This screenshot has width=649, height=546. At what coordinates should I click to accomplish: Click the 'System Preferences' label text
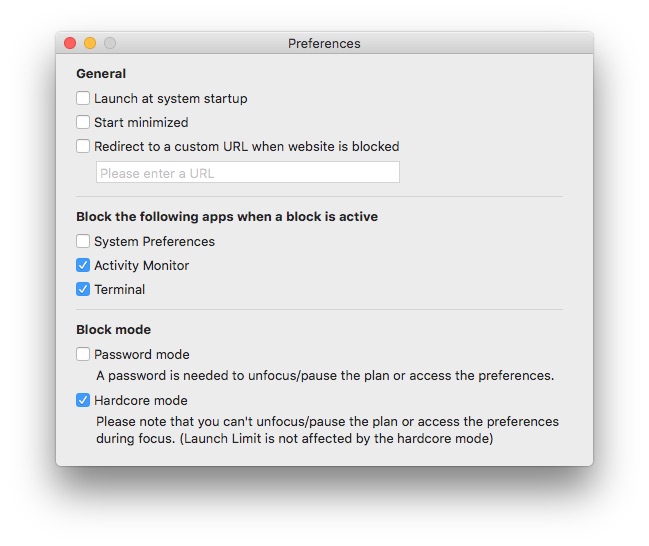click(x=154, y=241)
